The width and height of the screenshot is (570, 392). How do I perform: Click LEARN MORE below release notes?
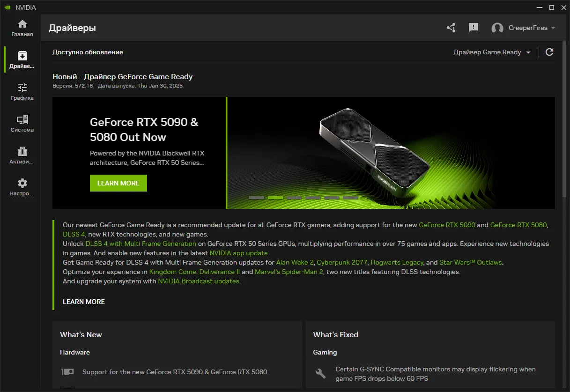[x=84, y=302]
